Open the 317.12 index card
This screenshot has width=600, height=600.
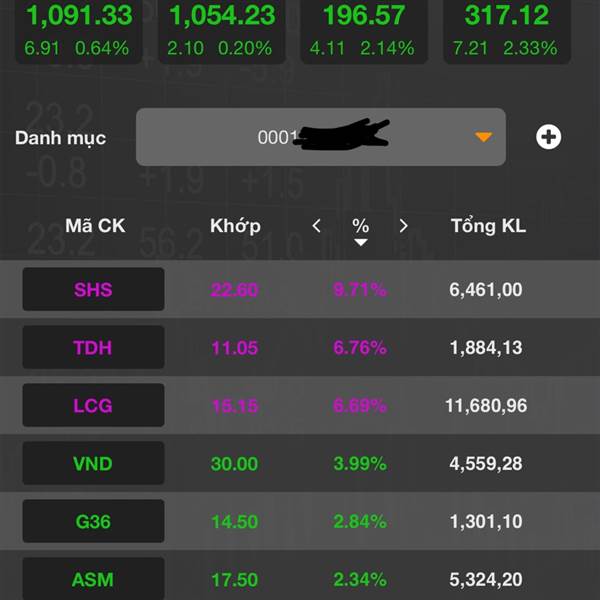pos(507,31)
